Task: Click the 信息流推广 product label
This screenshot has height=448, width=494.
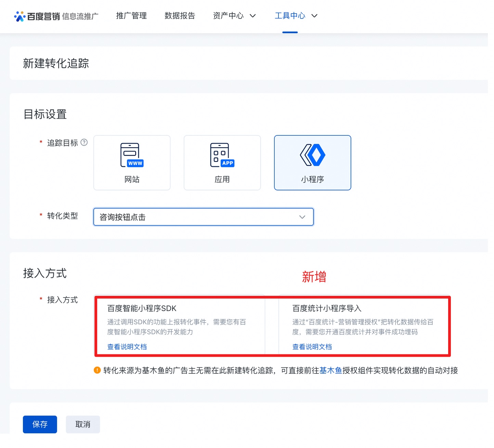Action: click(x=80, y=16)
